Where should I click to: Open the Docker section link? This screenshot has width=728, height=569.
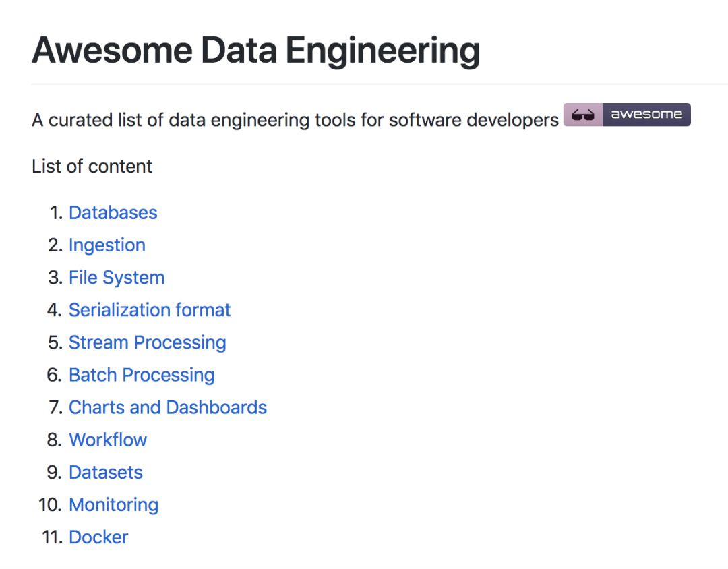(98, 537)
